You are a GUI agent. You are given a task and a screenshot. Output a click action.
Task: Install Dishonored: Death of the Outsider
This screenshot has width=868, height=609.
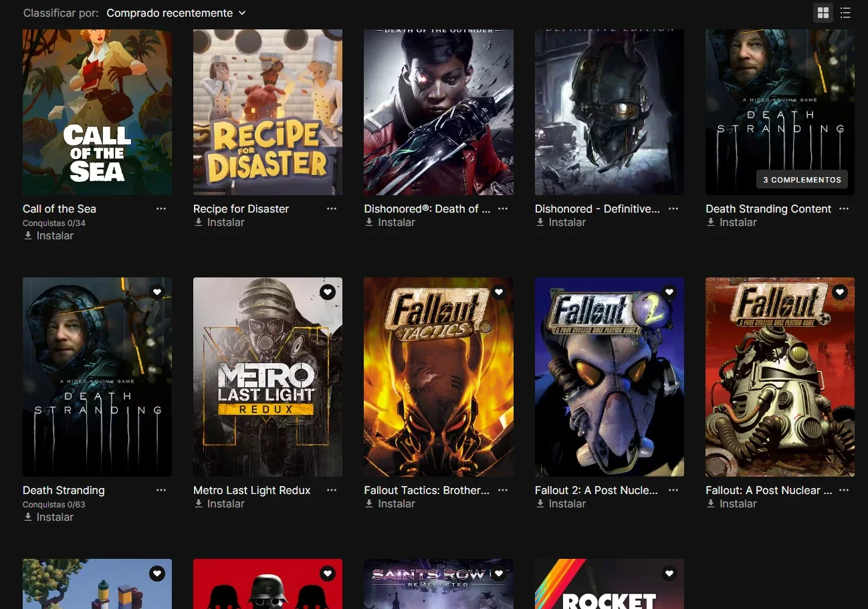[390, 223]
